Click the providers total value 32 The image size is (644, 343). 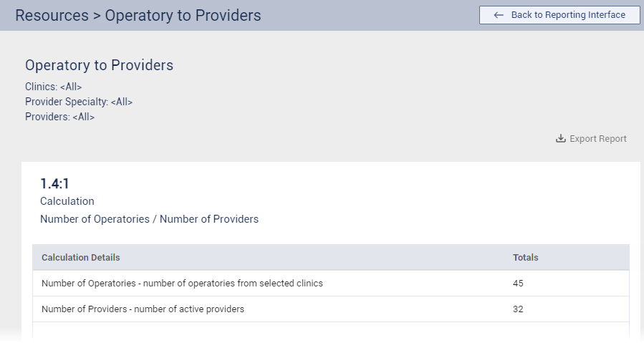tap(518, 309)
